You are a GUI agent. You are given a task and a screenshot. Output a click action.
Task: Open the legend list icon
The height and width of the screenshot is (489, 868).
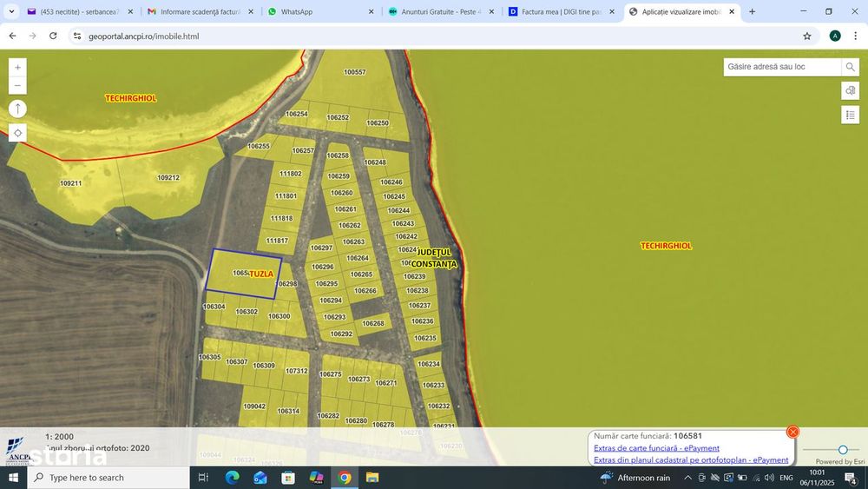pos(851,115)
